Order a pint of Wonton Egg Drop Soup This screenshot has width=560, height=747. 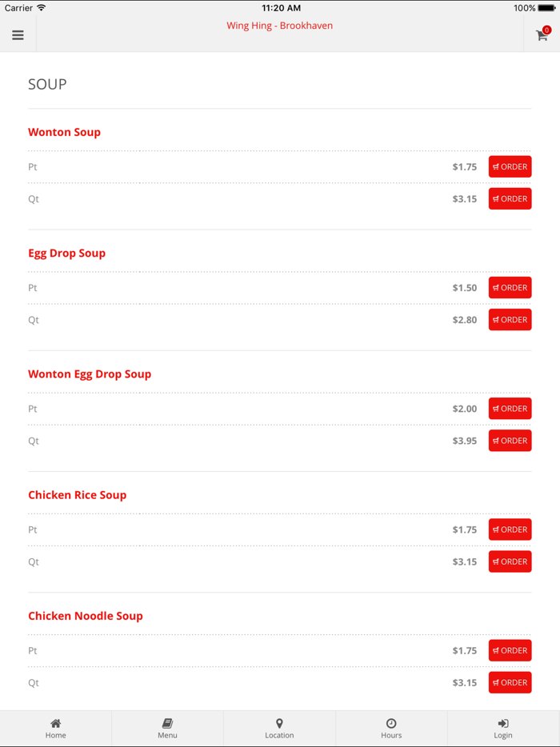[x=510, y=409]
